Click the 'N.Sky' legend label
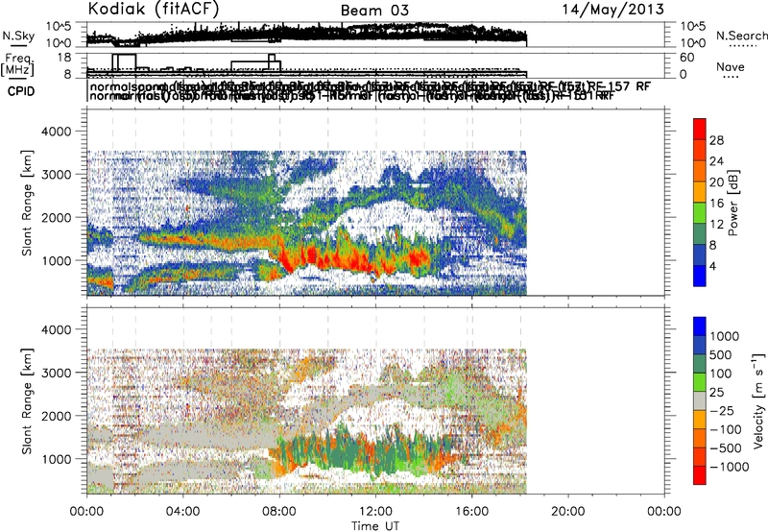768x532 pixels. point(18,36)
